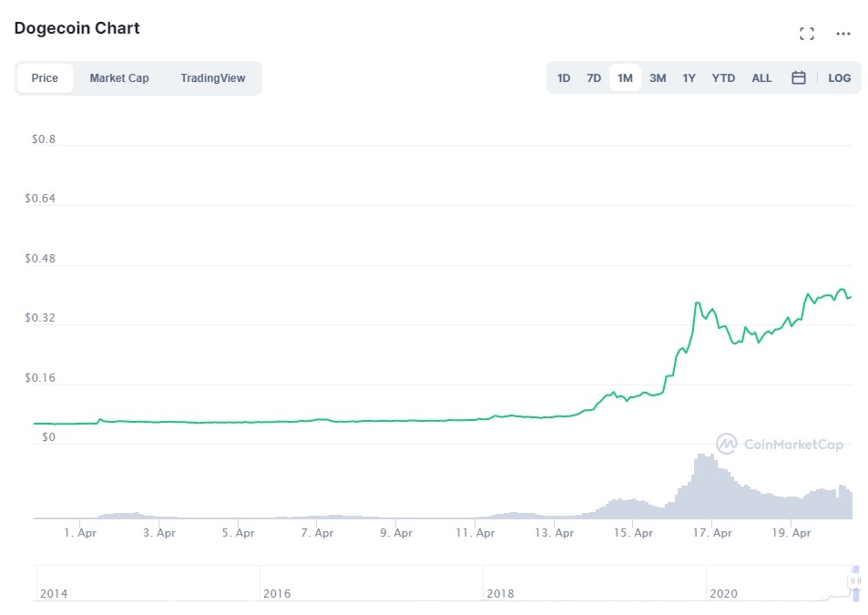Open the calendar date range picker
This screenshot has height=615, width=868.
click(798, 77)
